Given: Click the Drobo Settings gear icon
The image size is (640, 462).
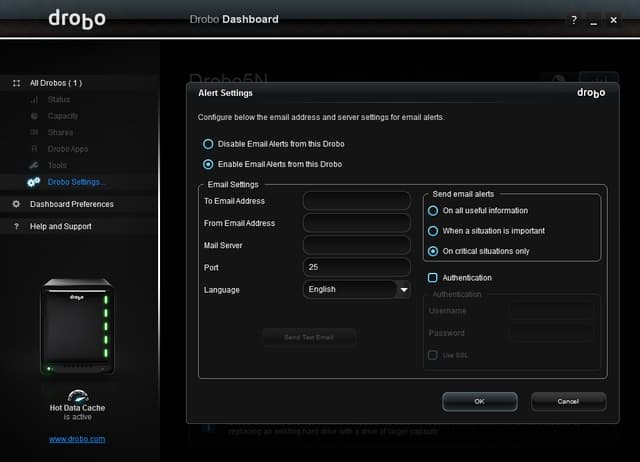Looking at the screenshot, I should pos(33,182).
